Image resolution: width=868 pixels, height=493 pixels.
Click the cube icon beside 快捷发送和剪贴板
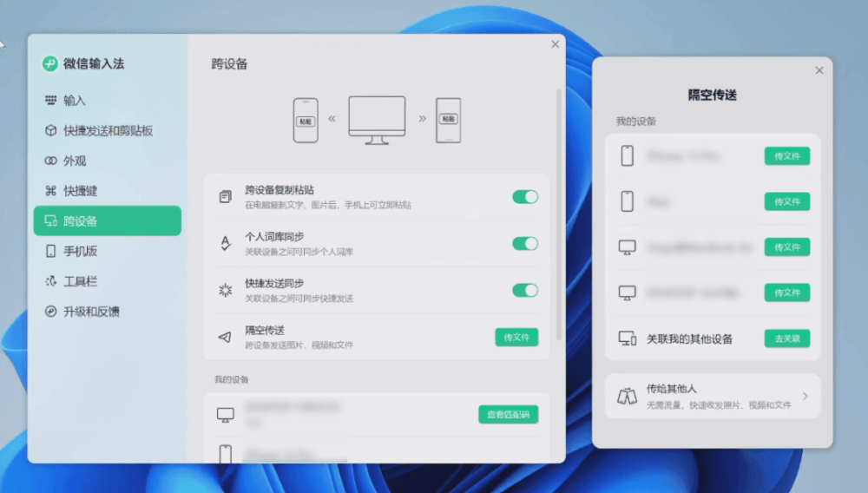tap(50, 130)
